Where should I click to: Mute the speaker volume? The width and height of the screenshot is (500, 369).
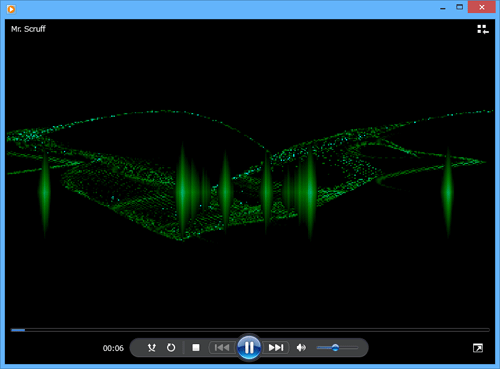tap(301, 348)
